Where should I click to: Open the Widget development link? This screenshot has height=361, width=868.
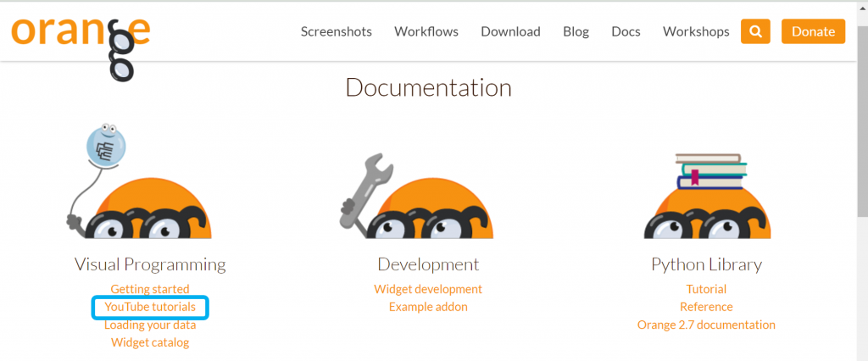[428, 289]
